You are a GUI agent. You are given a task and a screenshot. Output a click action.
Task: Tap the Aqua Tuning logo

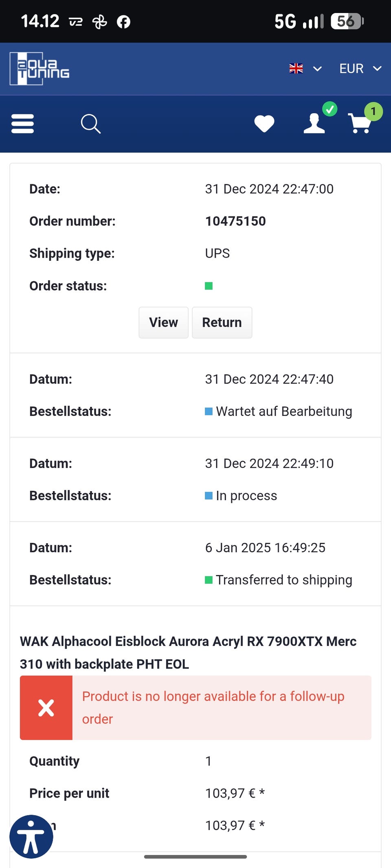40,69
